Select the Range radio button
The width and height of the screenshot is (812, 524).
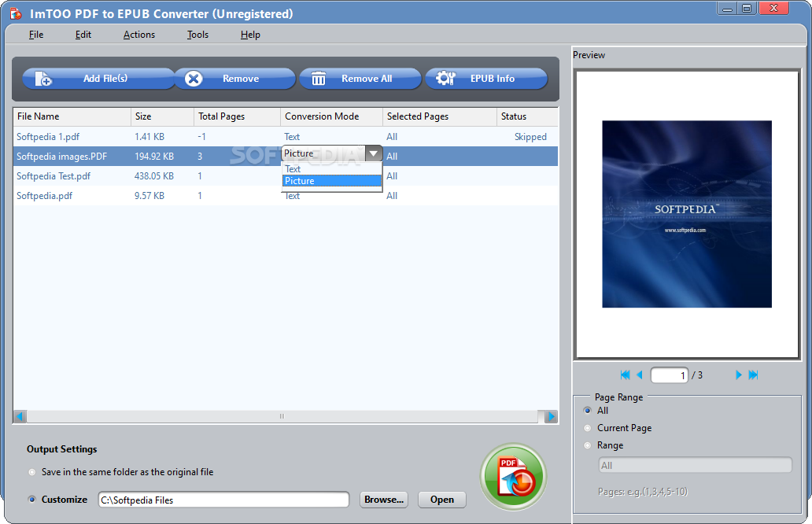point(587,445)
